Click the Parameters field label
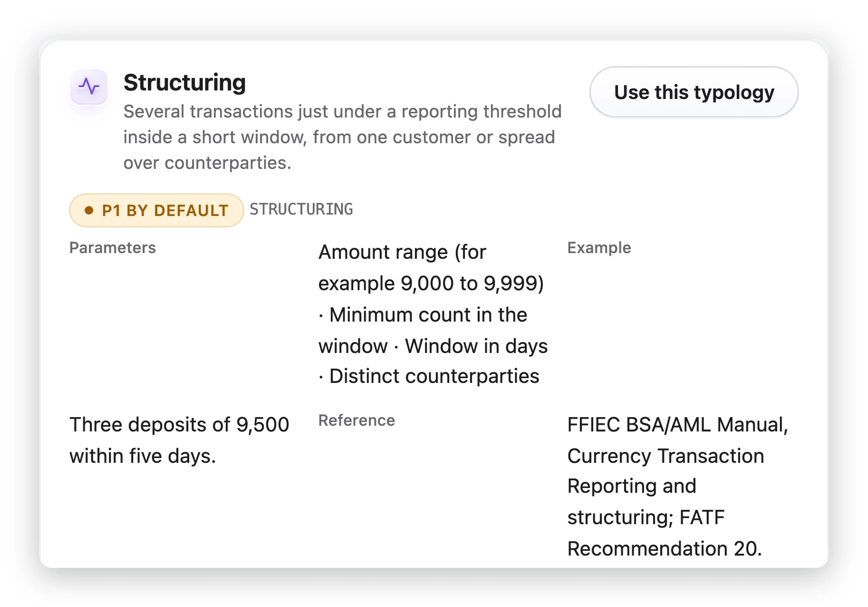 112,248
